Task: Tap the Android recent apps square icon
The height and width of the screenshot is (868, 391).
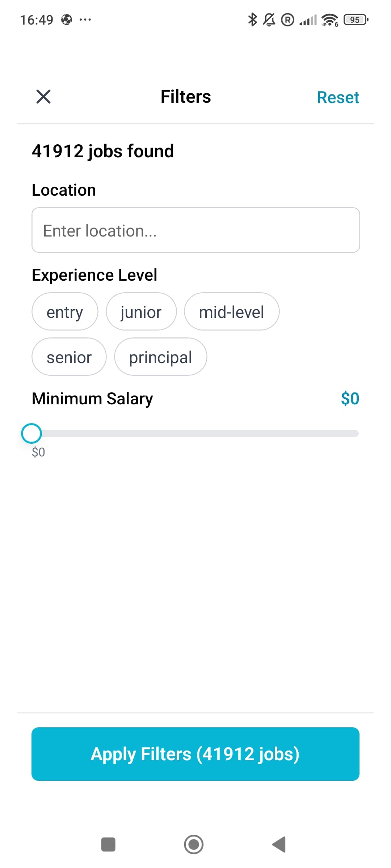Action: 108,844
